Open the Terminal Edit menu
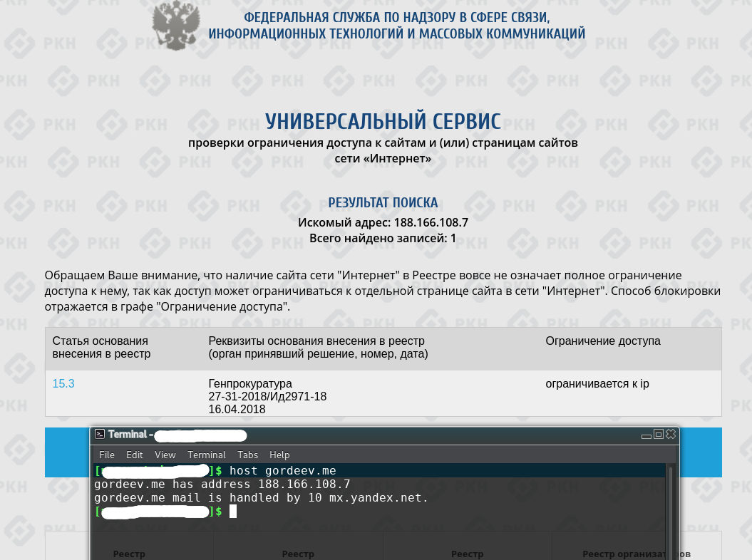 click(134, 455)
